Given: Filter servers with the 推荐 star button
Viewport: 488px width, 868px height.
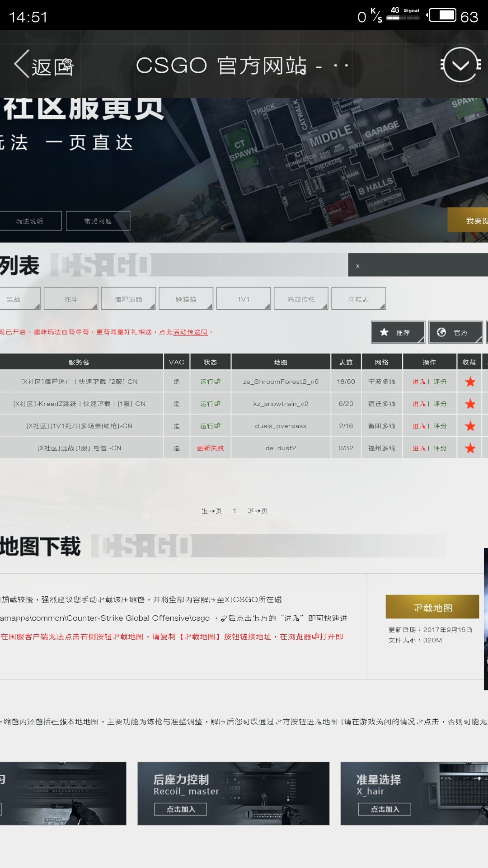Looking at the screenshot, I should pyautogui.click(x=398, y=332).
